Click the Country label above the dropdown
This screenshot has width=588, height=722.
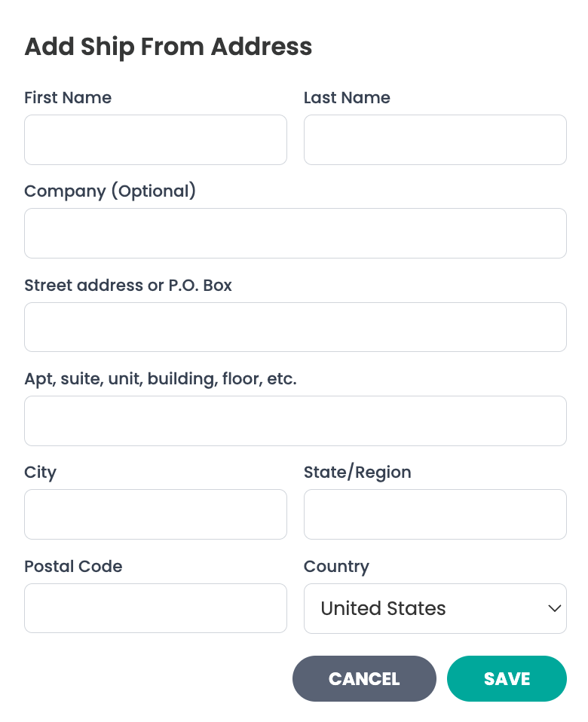pyautogui.click(x=336, y=566)
